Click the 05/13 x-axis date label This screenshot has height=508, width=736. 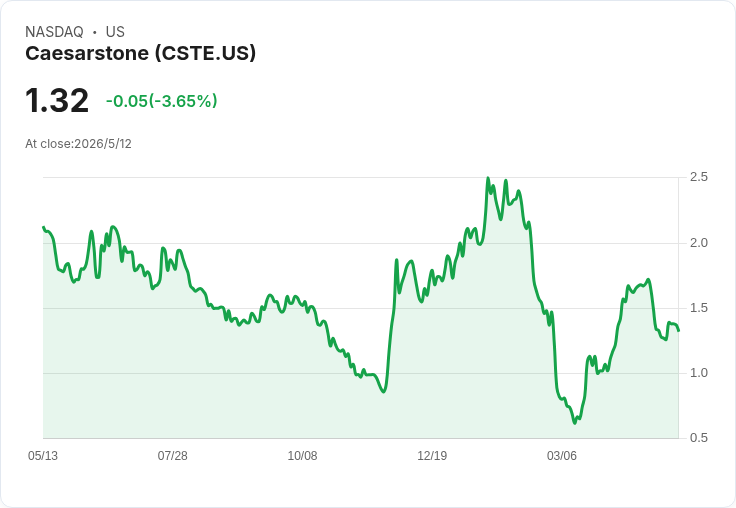(43, 455)
